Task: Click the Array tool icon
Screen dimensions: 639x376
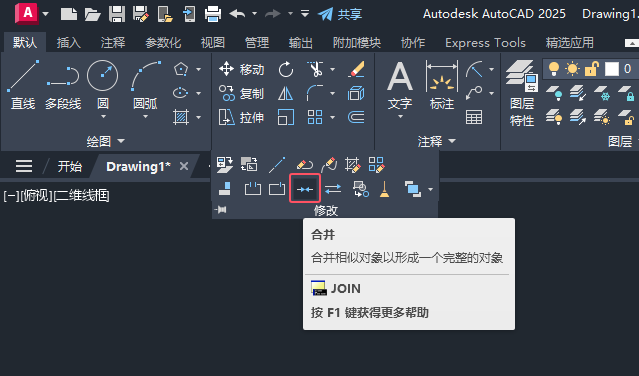Action: coord(315,118)
